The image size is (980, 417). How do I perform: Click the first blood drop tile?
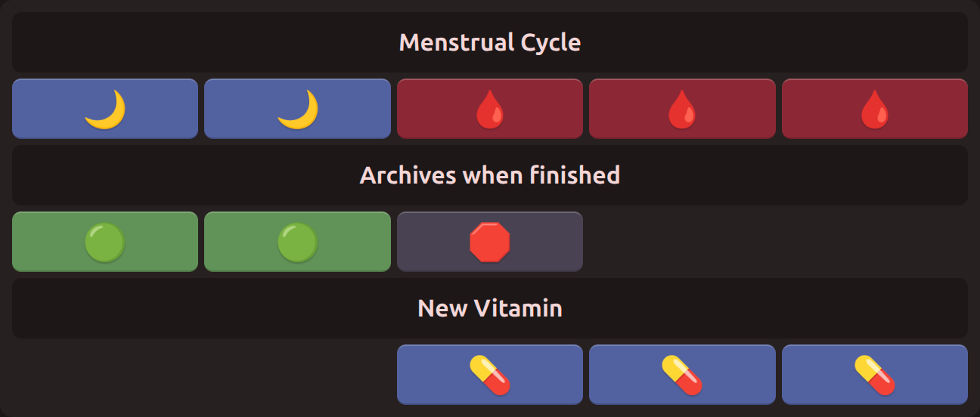click(490, 109)
